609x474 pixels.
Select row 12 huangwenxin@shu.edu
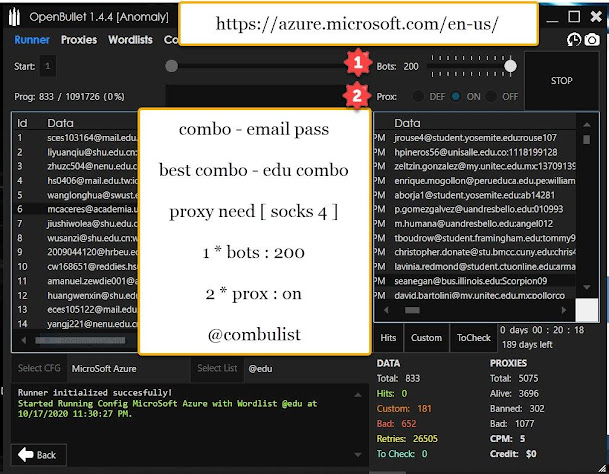77,295
